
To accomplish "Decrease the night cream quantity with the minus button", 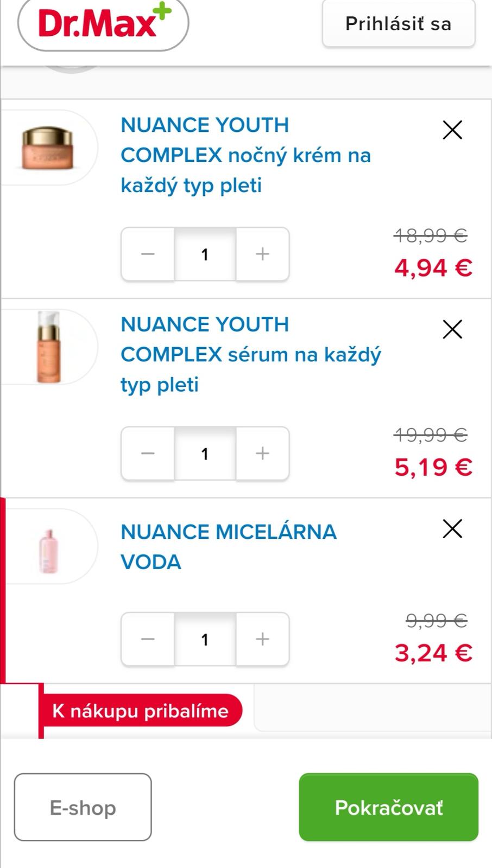I will (148, 254).
